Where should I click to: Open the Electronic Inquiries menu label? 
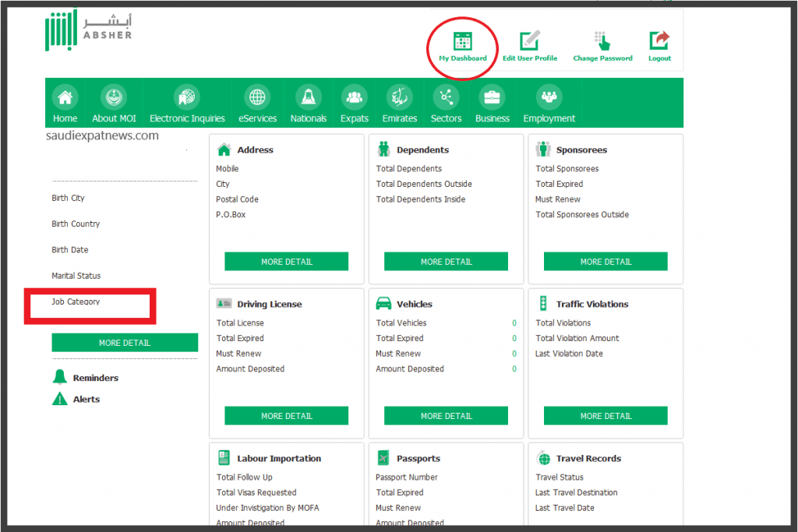point(187,118)
